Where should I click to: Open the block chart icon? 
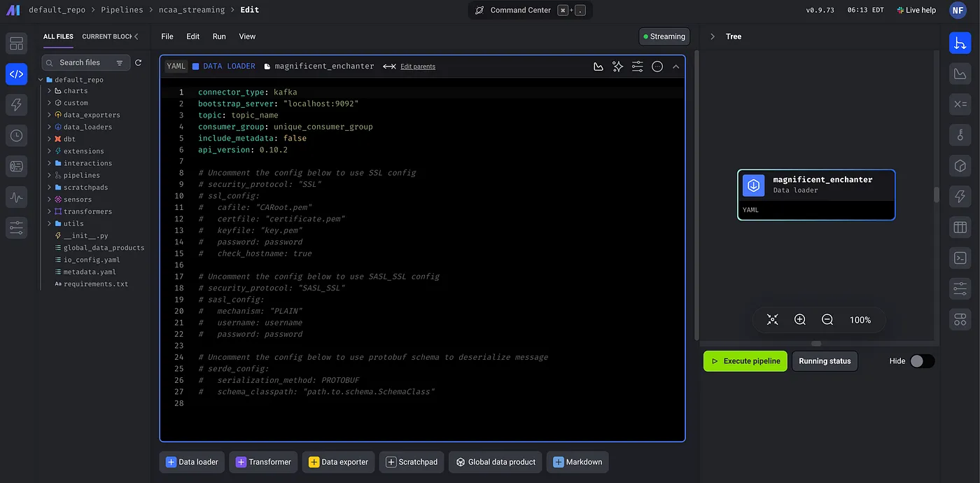598,66
